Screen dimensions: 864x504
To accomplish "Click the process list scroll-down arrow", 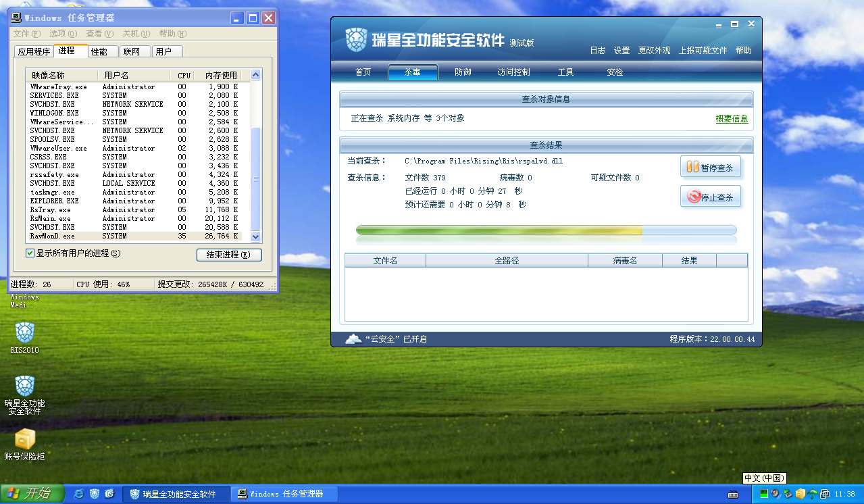I will (x=255, y=237).
